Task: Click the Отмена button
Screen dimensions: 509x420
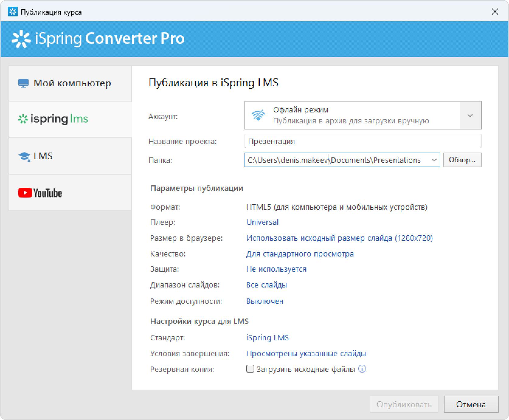Action: (471, 404)
